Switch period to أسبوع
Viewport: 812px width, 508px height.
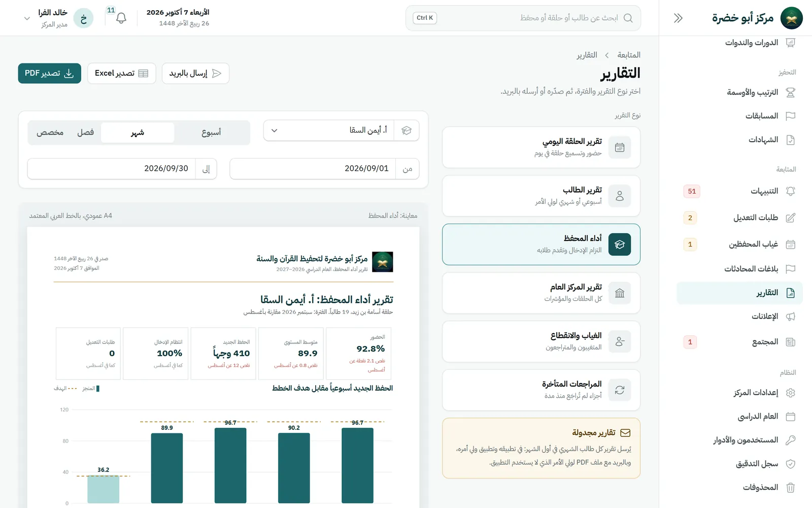211,133
